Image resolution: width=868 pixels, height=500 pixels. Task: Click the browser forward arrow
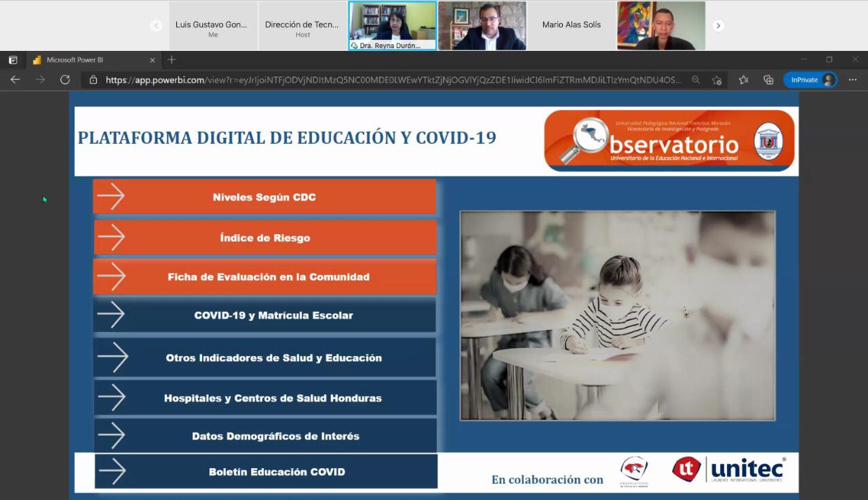pyautogui.click(x=40, y=79)
